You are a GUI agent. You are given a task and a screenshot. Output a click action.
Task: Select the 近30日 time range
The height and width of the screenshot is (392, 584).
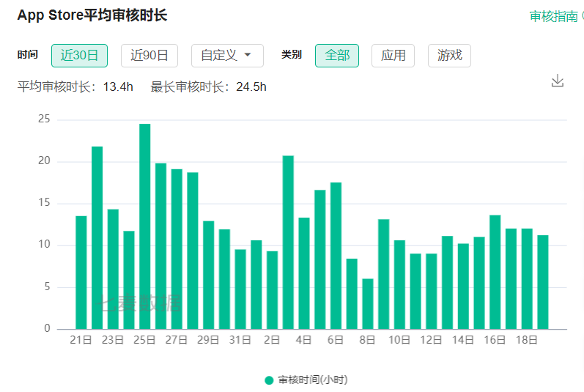click(79, 56)
